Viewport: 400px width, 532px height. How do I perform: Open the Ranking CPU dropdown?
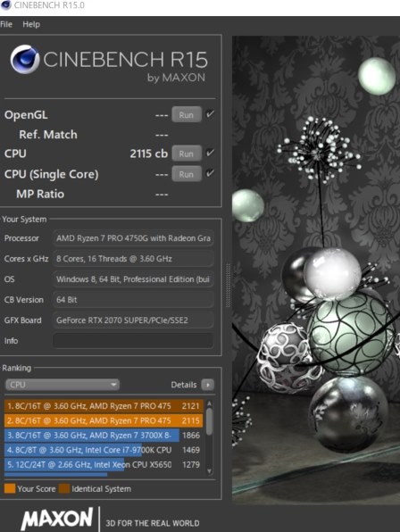62,385
